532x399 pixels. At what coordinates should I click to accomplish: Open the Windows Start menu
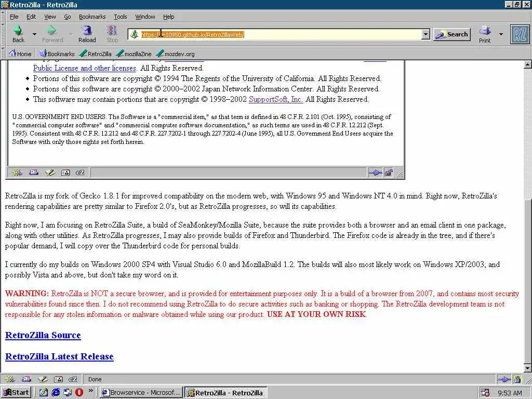click(x=16, y=393)
